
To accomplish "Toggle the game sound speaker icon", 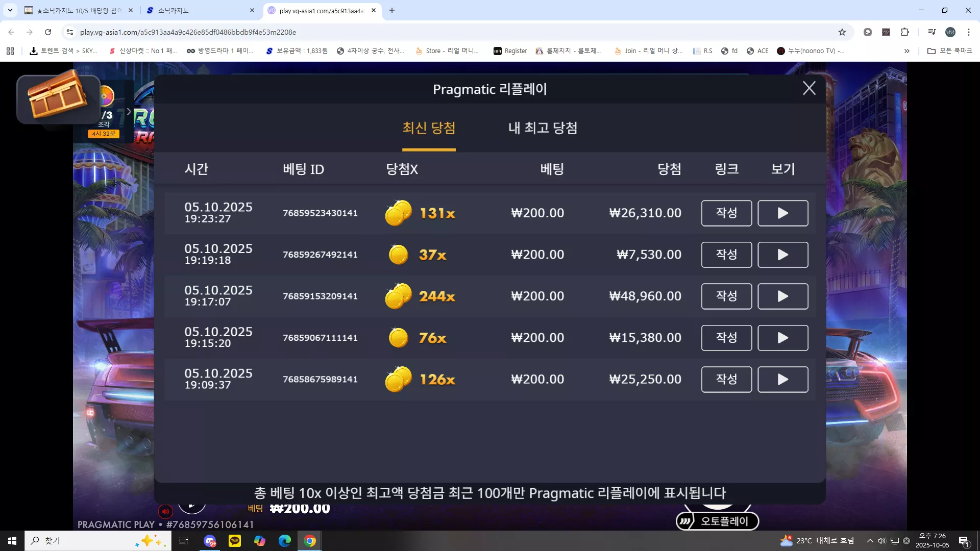I will click(x=165, y=511).
